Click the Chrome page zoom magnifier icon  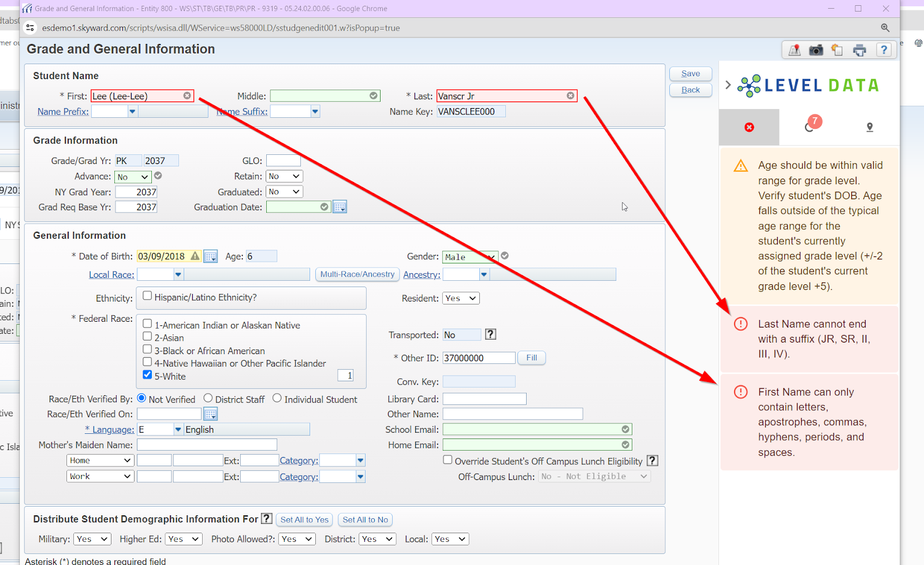tap(885, 28)
